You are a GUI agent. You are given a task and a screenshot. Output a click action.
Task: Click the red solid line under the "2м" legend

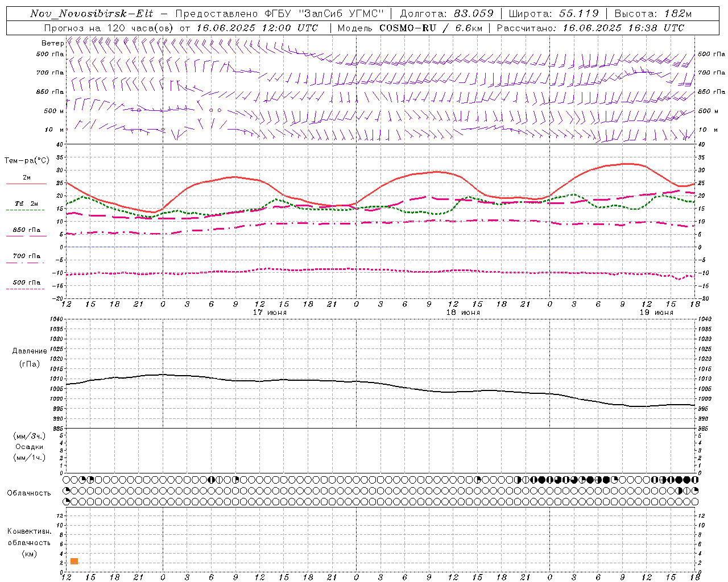coord(26,184)
